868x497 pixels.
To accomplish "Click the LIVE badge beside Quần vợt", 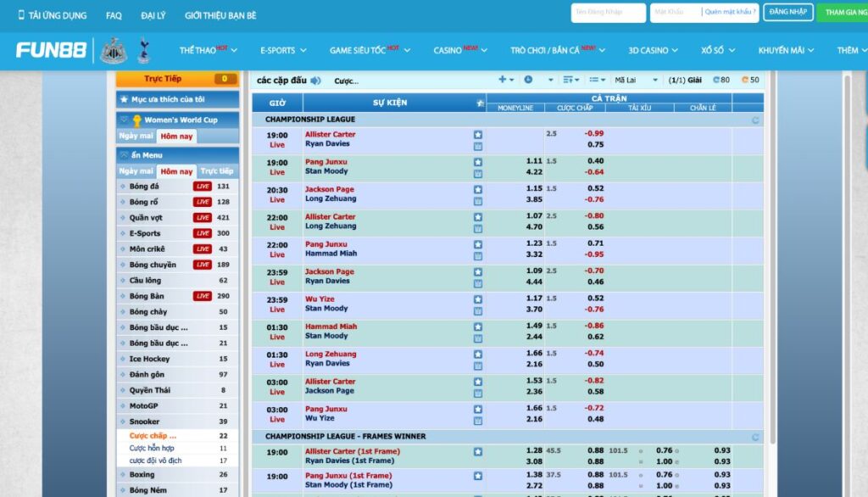I will (x=202, y=218).
